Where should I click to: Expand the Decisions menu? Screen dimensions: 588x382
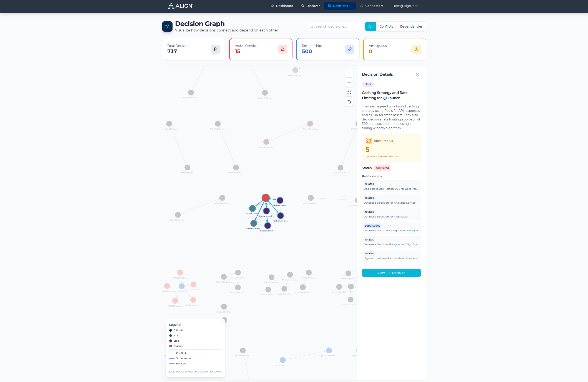pyautogui.click(x=340, y=6)
